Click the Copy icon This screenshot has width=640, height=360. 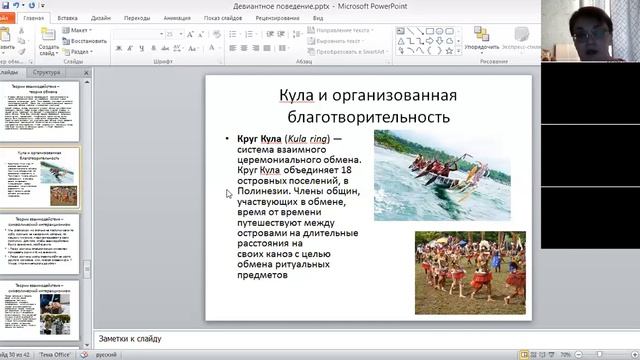pyautogui.click(x=21, y=41)
